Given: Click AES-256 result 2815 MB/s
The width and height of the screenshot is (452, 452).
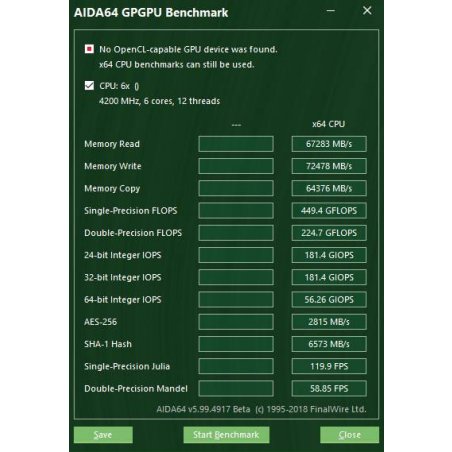Looking at the screenshot, I should coord(329,322).
